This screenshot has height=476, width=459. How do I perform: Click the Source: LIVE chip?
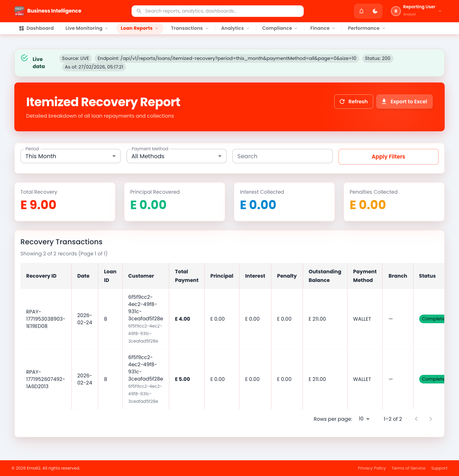click(x=75, y=58)
